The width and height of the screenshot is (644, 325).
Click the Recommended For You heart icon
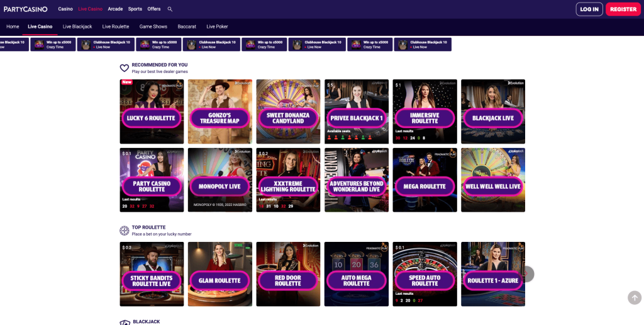click(125, 68)
